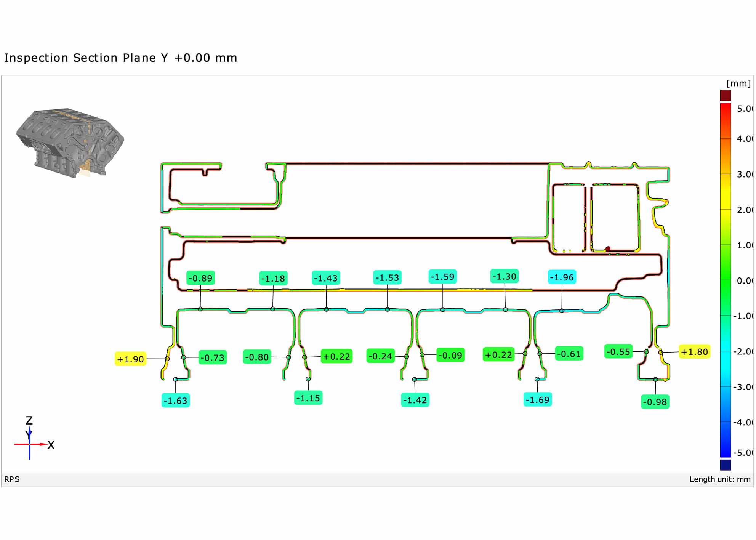Click the RPS alignment label in status bar

[12, 479]
